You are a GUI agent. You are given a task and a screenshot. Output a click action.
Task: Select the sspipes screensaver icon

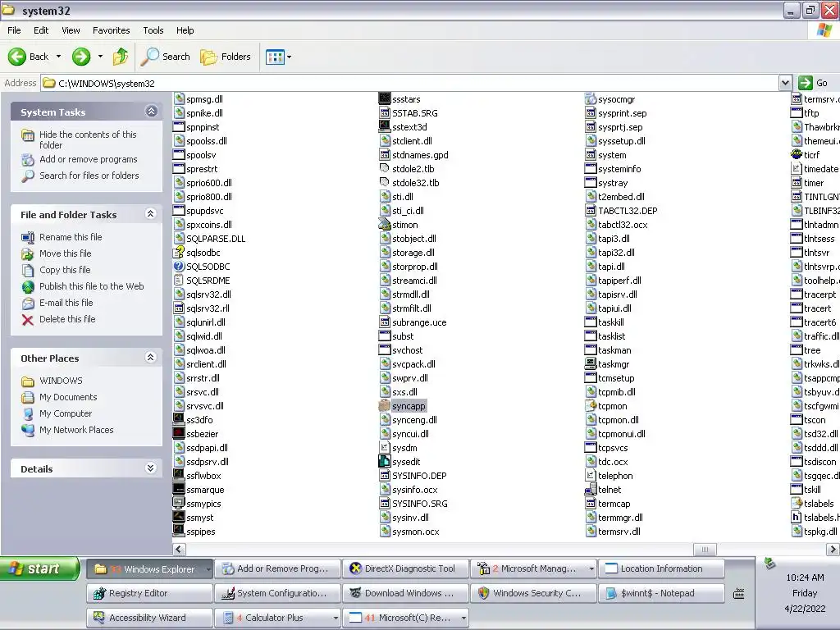pyautogui.click(x=178, y=532)
